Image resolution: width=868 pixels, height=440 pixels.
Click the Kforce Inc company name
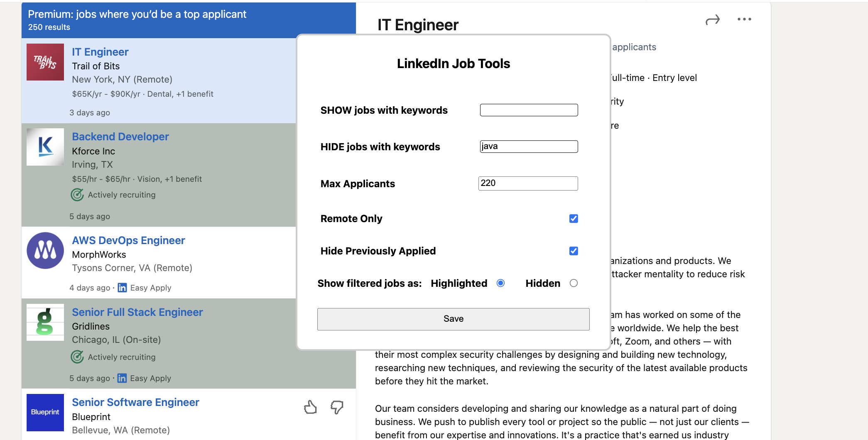[93, 151]
